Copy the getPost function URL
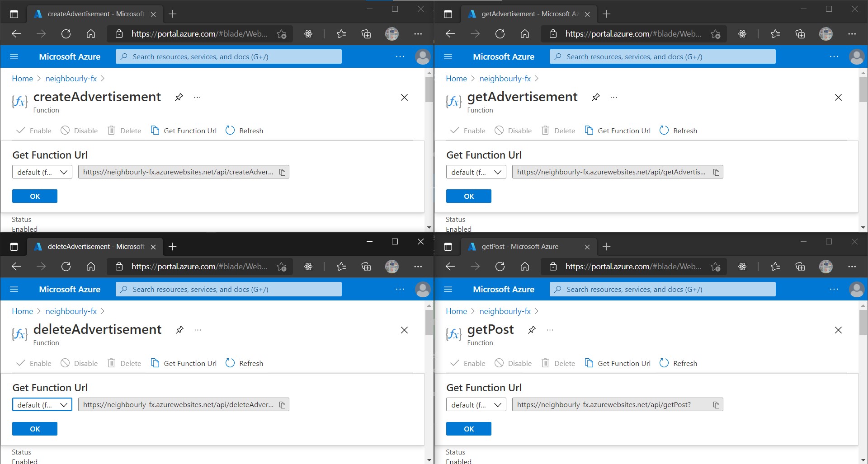Screen dimensions: 868x464 (716, 405)
